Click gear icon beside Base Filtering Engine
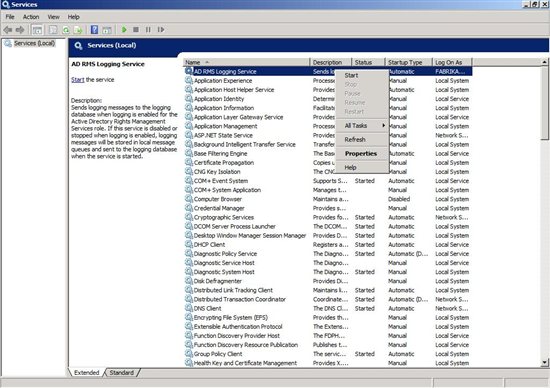 point(189,153)
